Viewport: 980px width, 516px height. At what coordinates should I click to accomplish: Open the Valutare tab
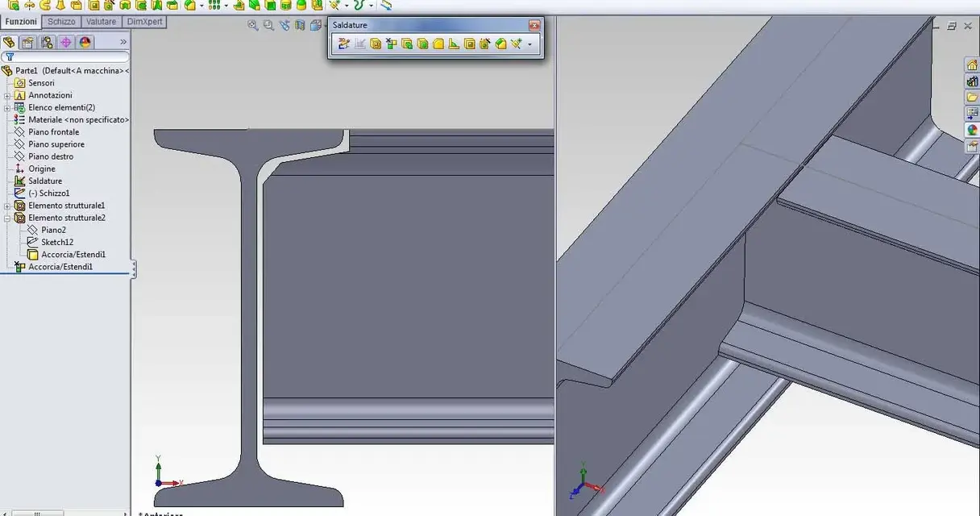click(101, 22)
